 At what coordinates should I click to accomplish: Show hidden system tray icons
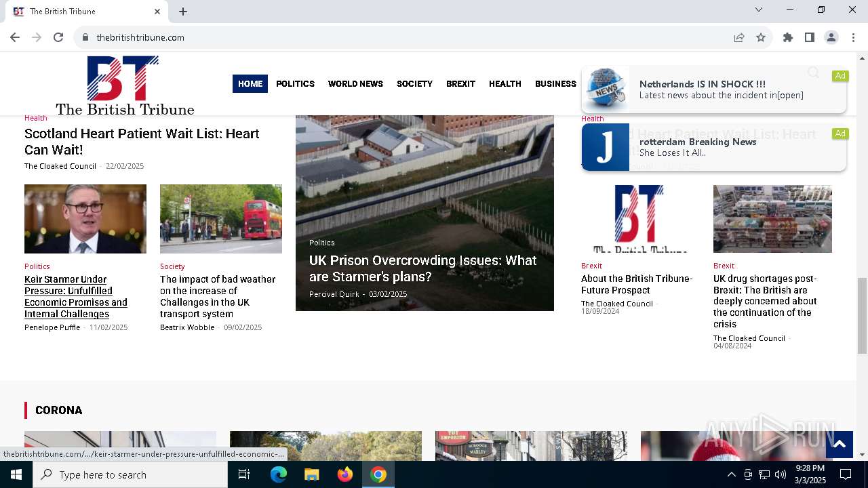point(731,474)
